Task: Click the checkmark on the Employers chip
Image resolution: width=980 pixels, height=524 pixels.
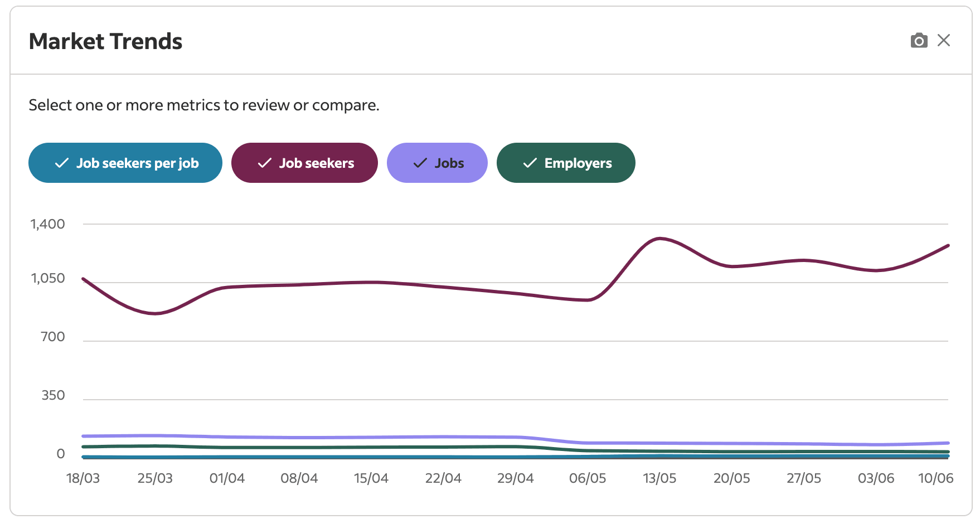Action: tap(530, 163)
